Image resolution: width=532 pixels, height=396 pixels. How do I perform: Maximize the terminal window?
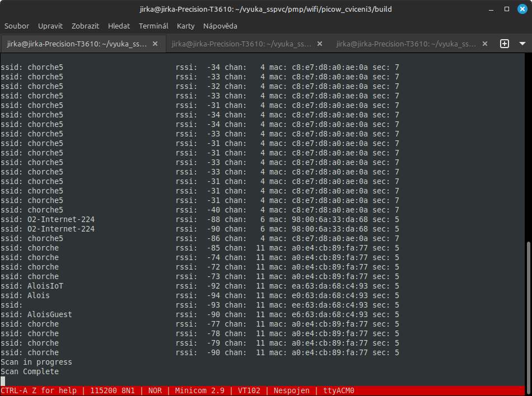(x=506, y=9)
